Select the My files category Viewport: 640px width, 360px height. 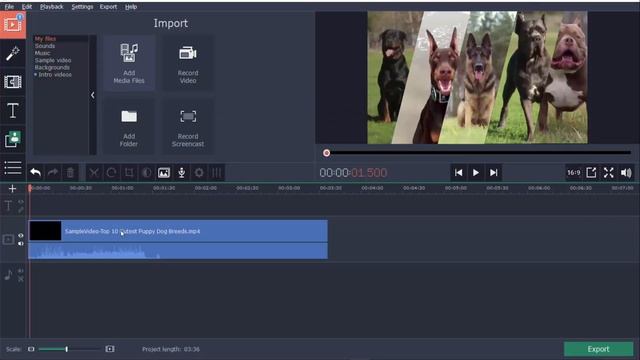pos(45,39)
